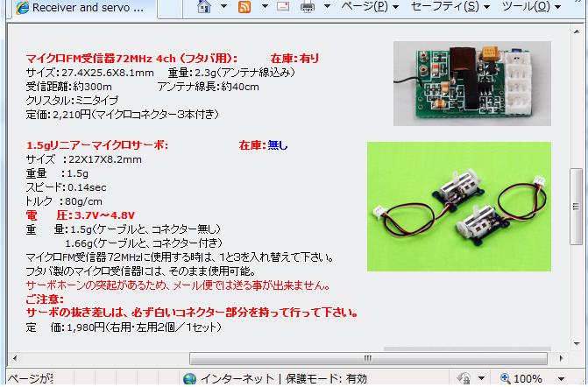Click the Home page icon in toolbar
The image size is (588, 387).
(204, 7)
